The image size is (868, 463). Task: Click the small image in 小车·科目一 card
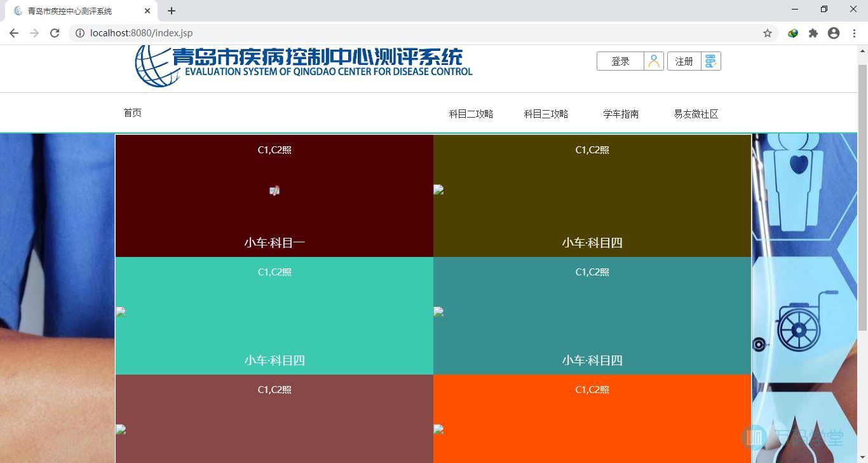coord(275,191)
